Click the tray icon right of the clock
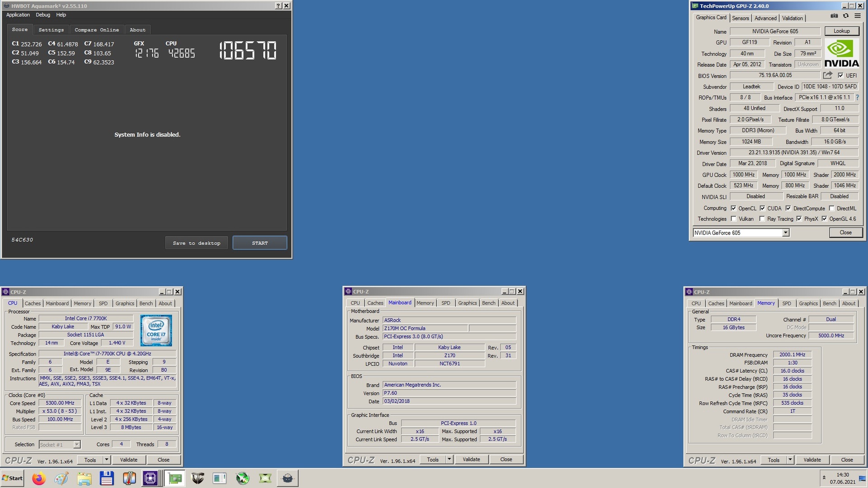This screenshot has width=868, height=488. tap(862, 478)
